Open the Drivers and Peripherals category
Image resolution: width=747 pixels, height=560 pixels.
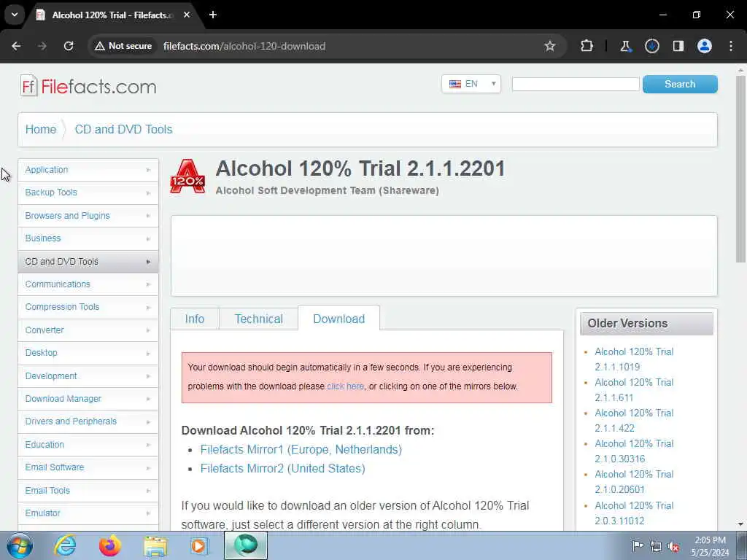(88, 421)
